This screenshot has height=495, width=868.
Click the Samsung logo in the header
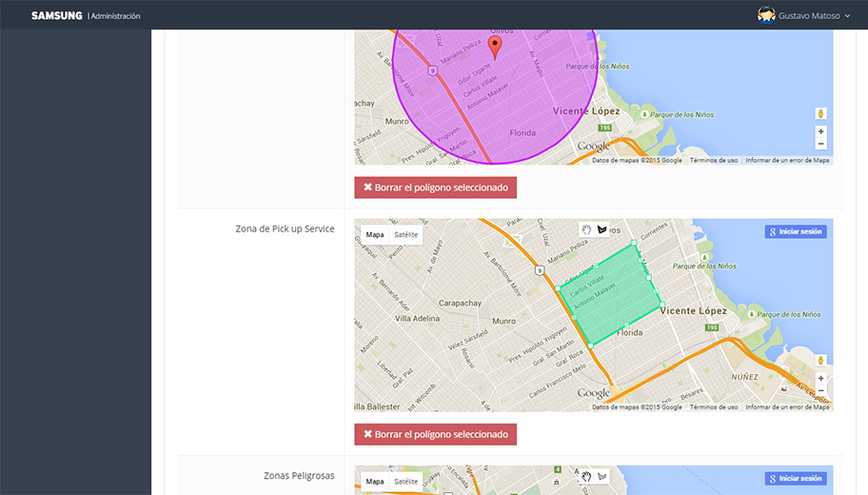pyautogui.click(x=56, y=15)
